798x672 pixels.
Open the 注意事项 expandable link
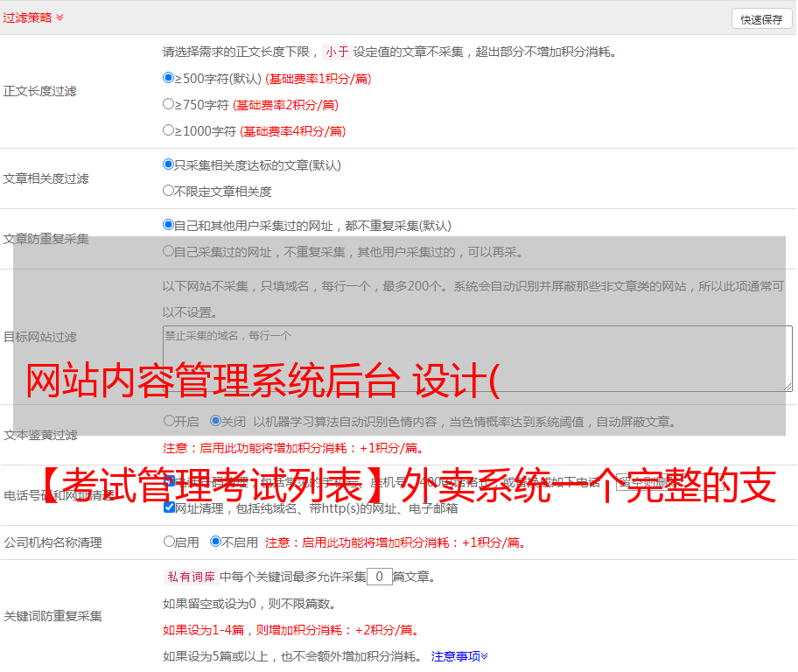click(459, 656)
